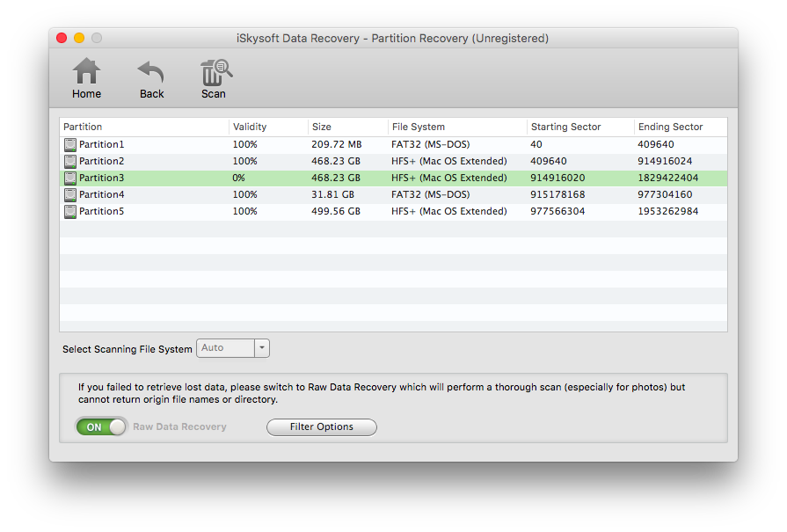Sort by Ending Sector column header
Screen dimensions: 787x532
[x=681, y=127]
